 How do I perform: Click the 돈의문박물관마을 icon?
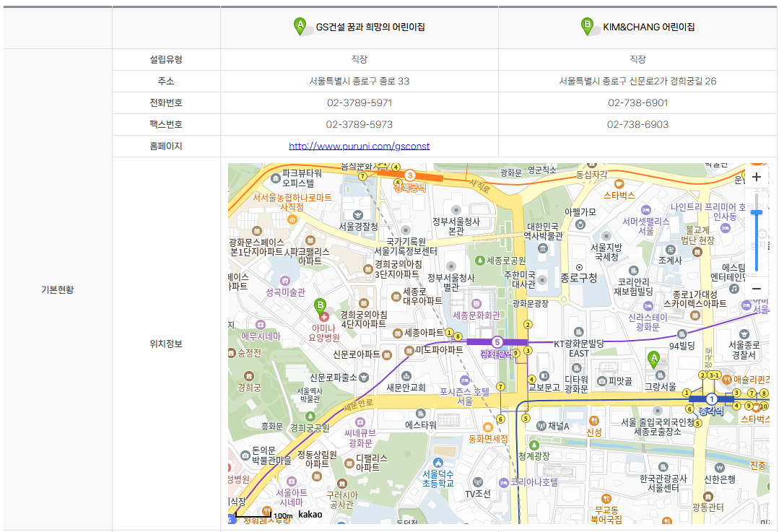click(245, 455)
